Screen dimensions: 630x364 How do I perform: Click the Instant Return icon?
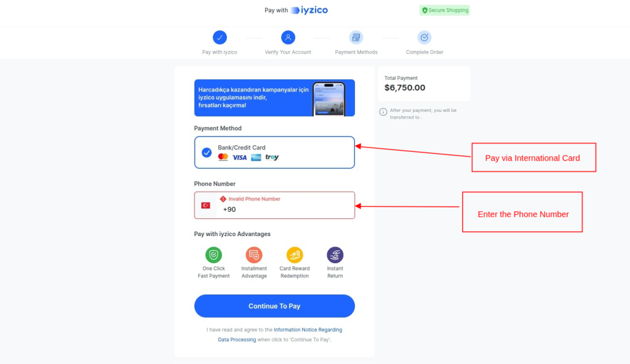click(x=335, y=255)
